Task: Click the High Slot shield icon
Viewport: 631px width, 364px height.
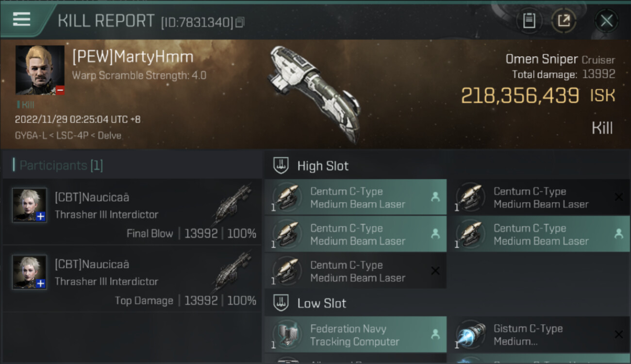Action: pos(282,165)
